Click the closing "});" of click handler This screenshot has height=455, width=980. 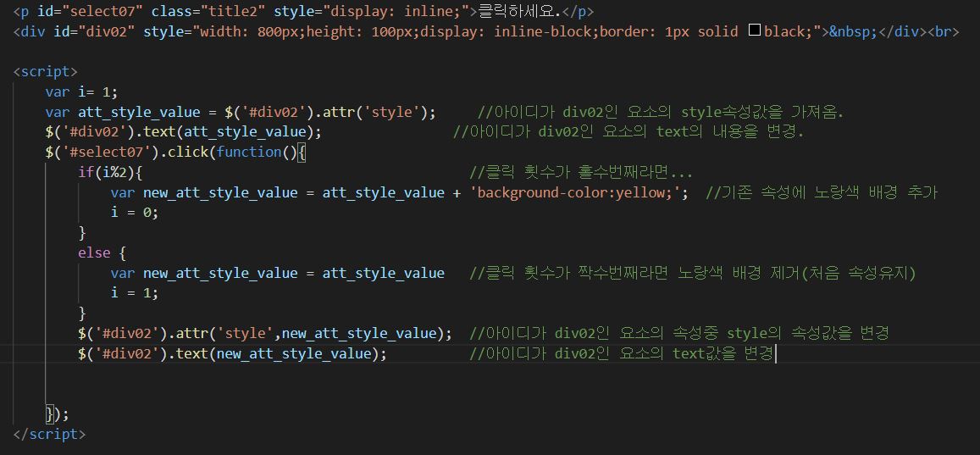(x=58, y=413)
